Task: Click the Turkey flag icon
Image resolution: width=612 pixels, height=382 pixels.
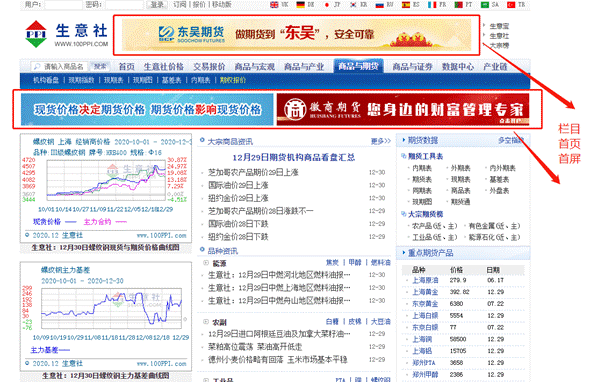Action: 511,5
